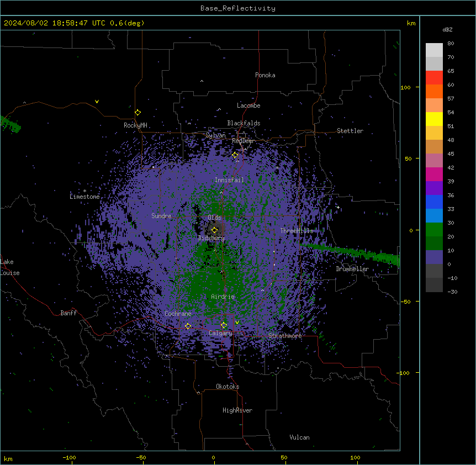Image resolution: width=476 pixels, height=465 pixels.
Task: Click the Sylvan label
Action: tap(215, 135)
